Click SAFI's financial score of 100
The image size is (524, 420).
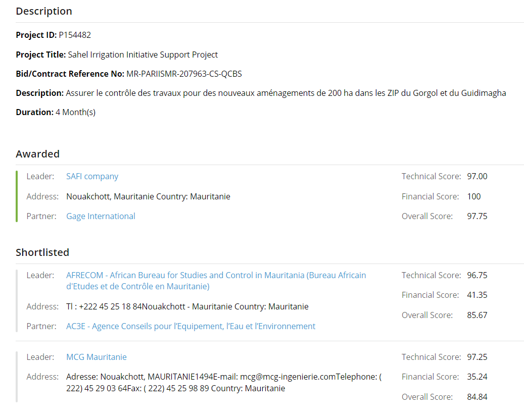pos(474,196)
